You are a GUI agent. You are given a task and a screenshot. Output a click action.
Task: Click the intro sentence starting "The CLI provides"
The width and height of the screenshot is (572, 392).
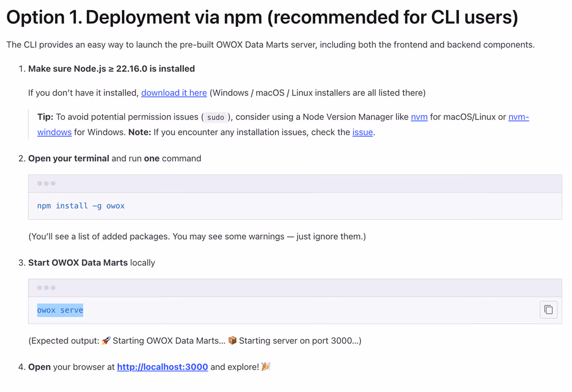tap(270, 45)
